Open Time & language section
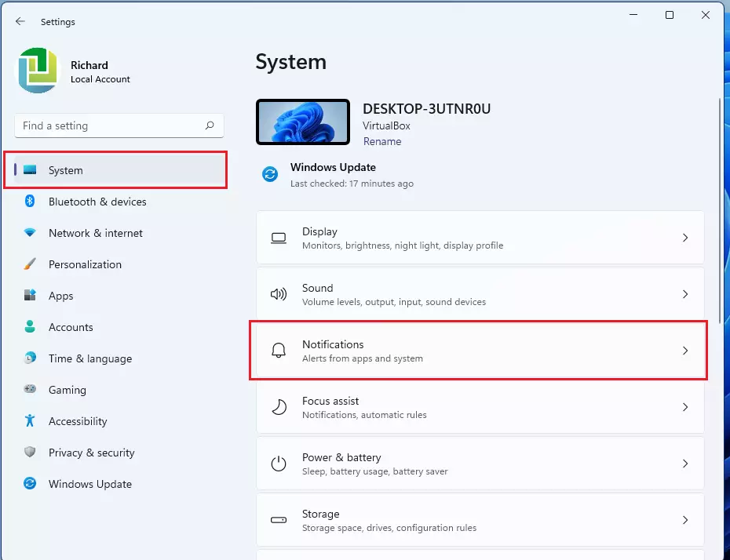 pos(89,358)
